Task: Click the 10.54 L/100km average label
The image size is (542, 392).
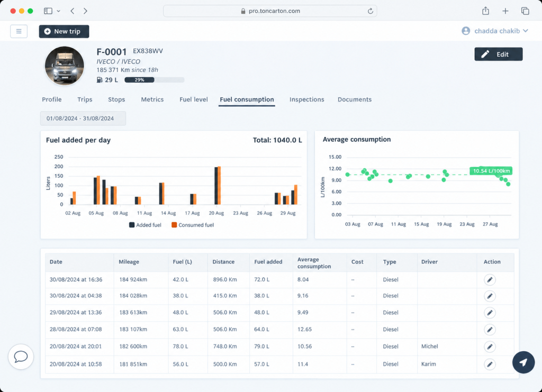Action: (491, 171)
